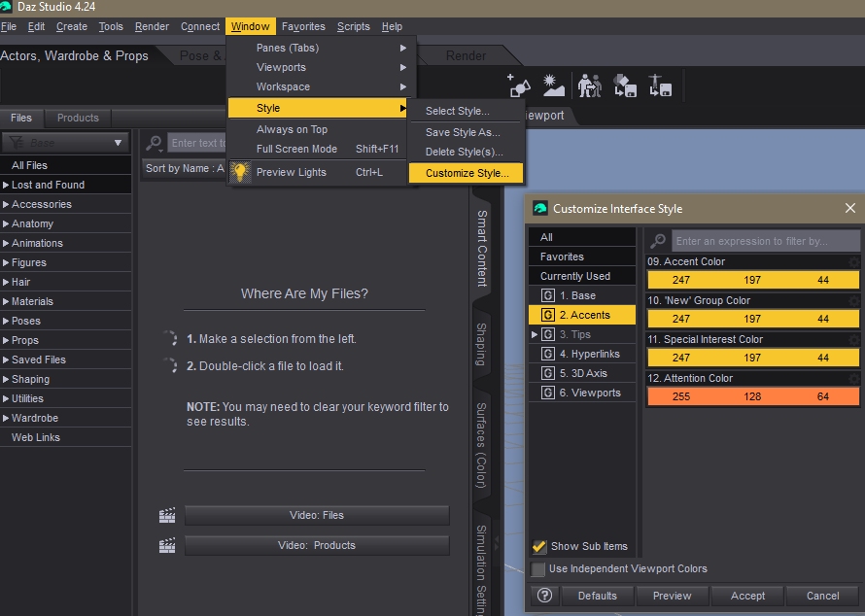Click the G group icon of 1. Base
The image size is (865, 616).
(x=548, y=295)
